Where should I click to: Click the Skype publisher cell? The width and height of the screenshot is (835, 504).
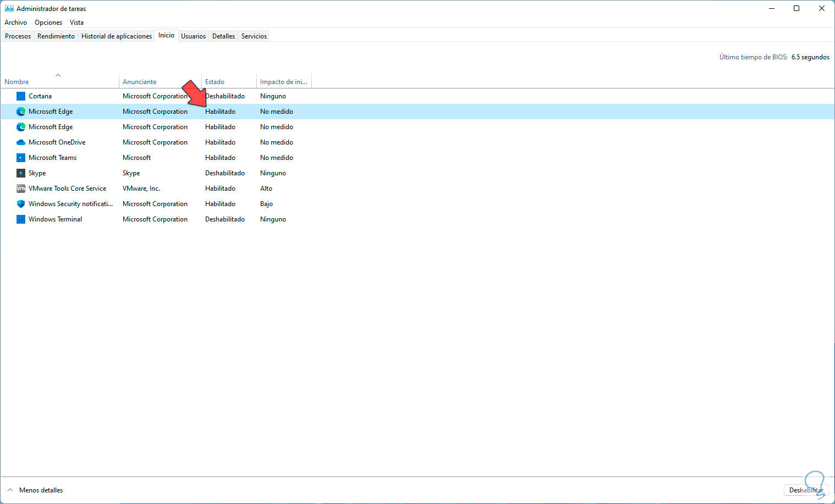[x=131, y=173]
